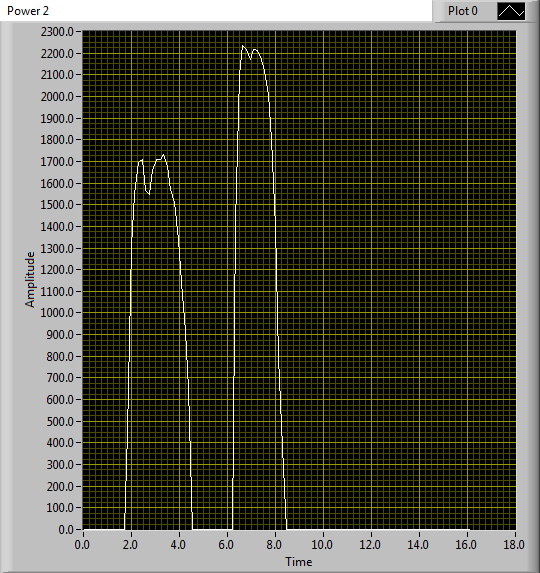Click the 1700.0 amplitude scale marker
This screenshot has width=540, height=573.
57,162
